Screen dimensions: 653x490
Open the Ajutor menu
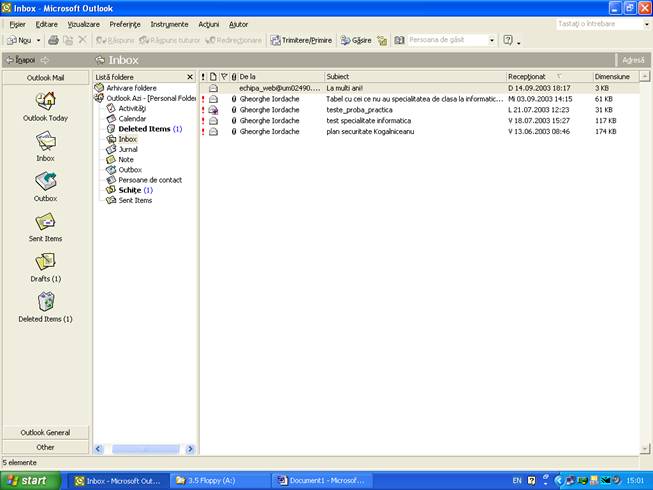point(238,25)
